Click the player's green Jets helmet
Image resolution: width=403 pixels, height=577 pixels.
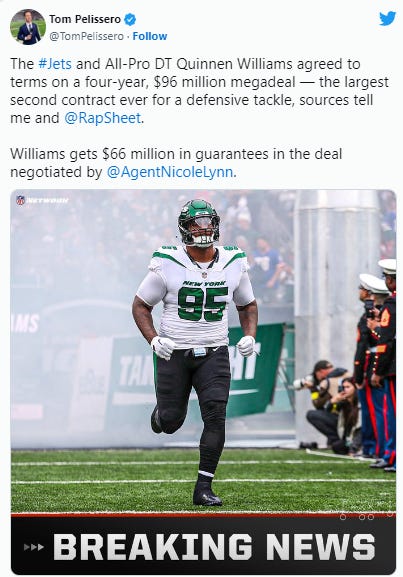click(x=199, y=223)
